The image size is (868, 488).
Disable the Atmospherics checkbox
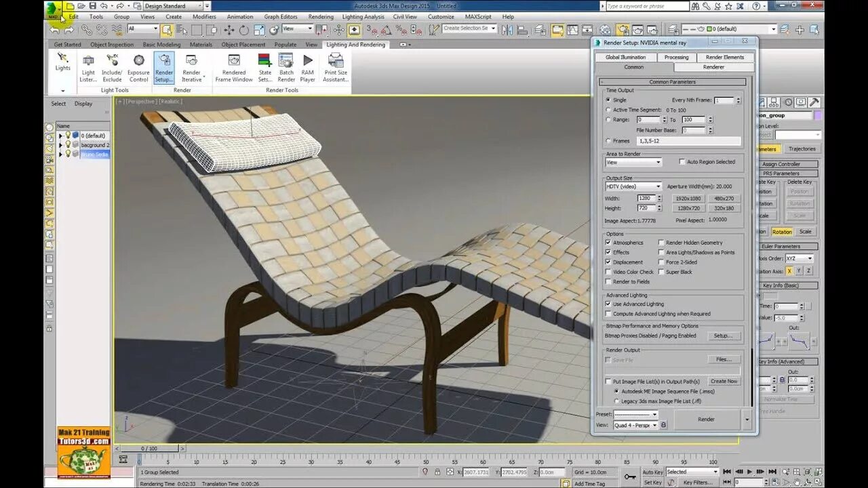[x=608, y=243]
